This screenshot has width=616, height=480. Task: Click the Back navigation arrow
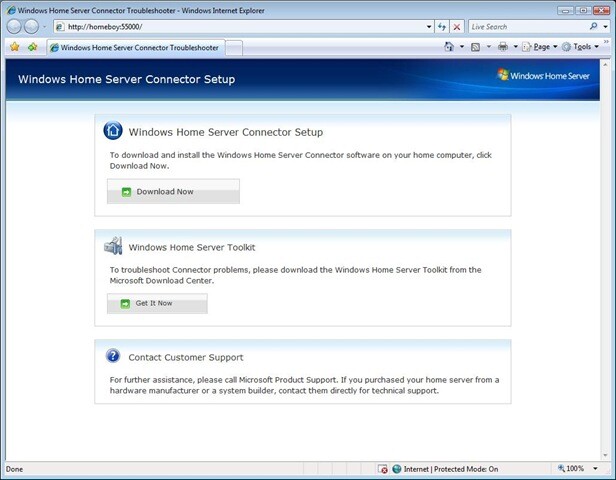(x=14, y=27)
